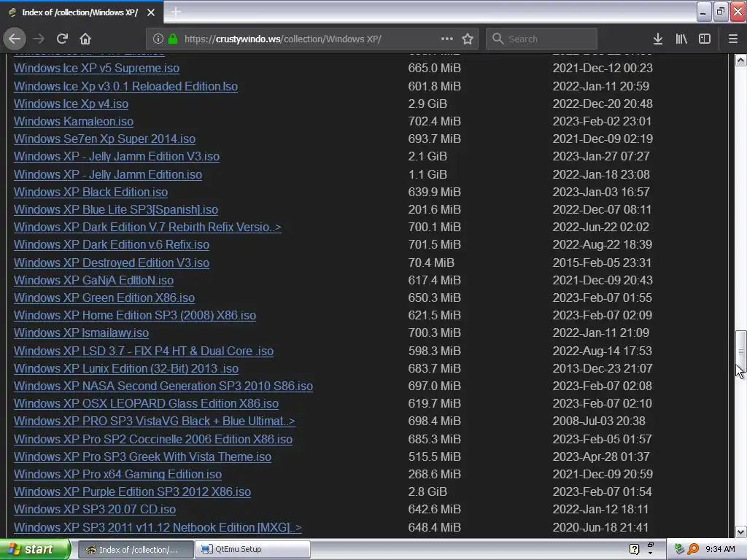
Task: Click the orange magnifier tray icon
Action: [x=693, y=549]
